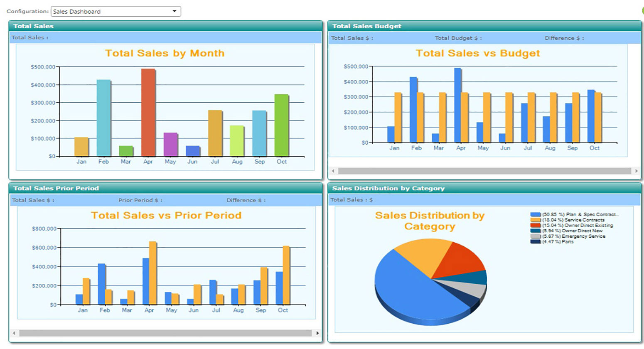Select the Service Contracts legend swatch
Screen dimensions: 644x349
click(x=535, y=220)
